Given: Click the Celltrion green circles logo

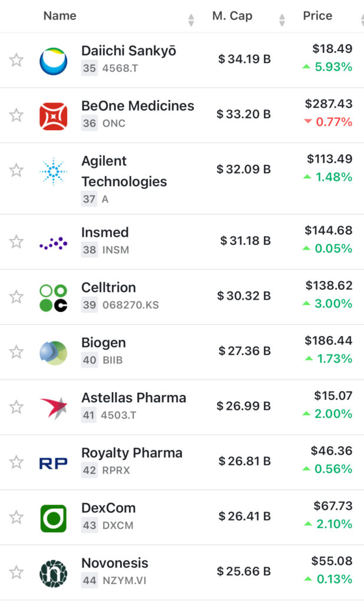Looking at the screenshot, I should click(53, 297).
